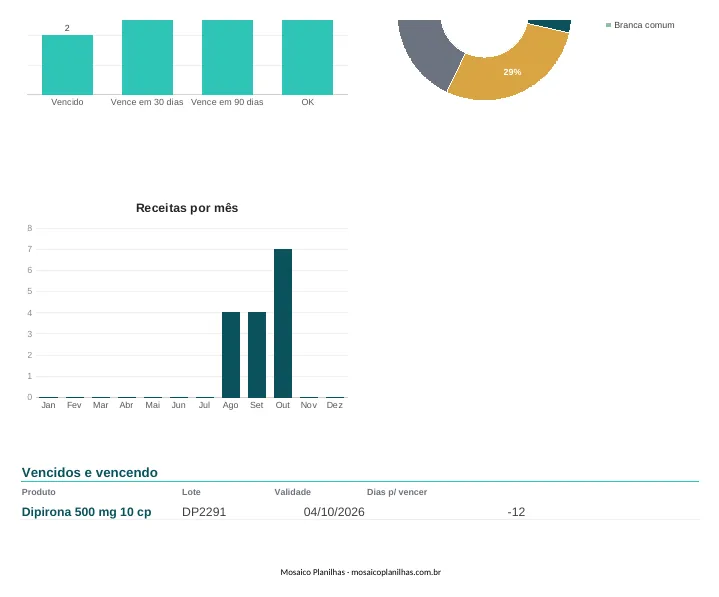719x597 pixels.
Task: Click the Nov month label
Action: [309, 405]
